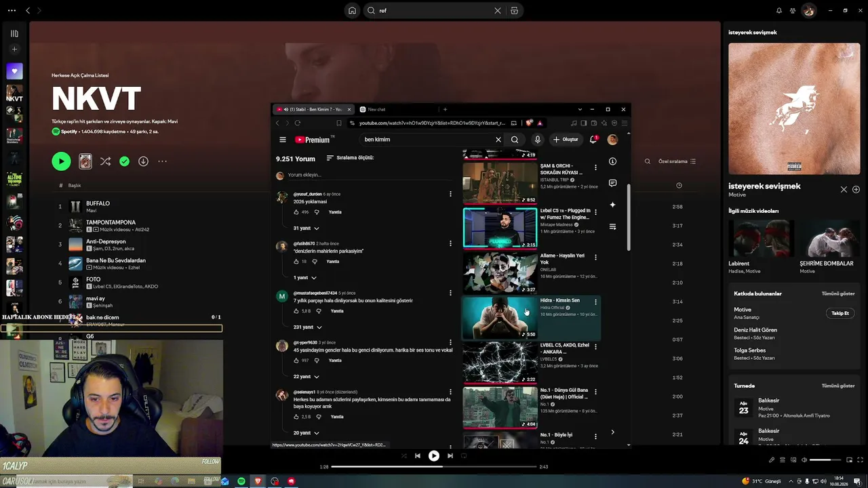Screen dimensions: 868x488
Task: Open Spotify Home from the top bar
Action: pyautogui.click(x=352, y=11)
